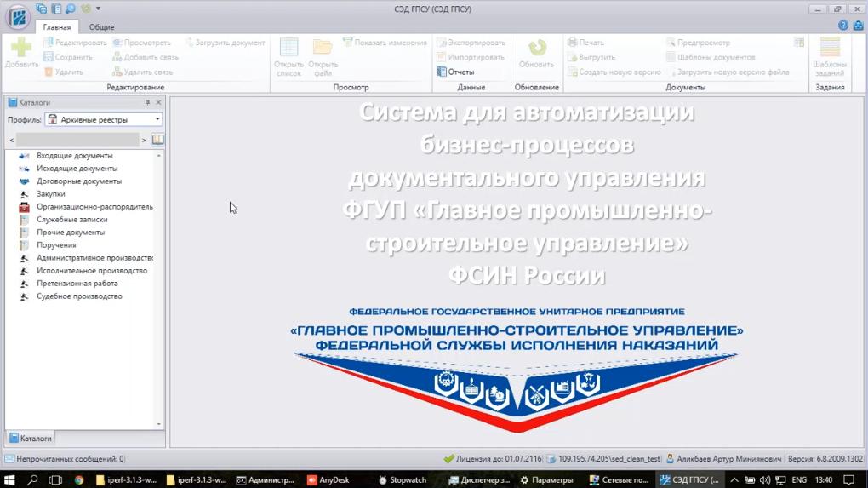Click Показать изменения in the ribbon

[x=385, y=43]
